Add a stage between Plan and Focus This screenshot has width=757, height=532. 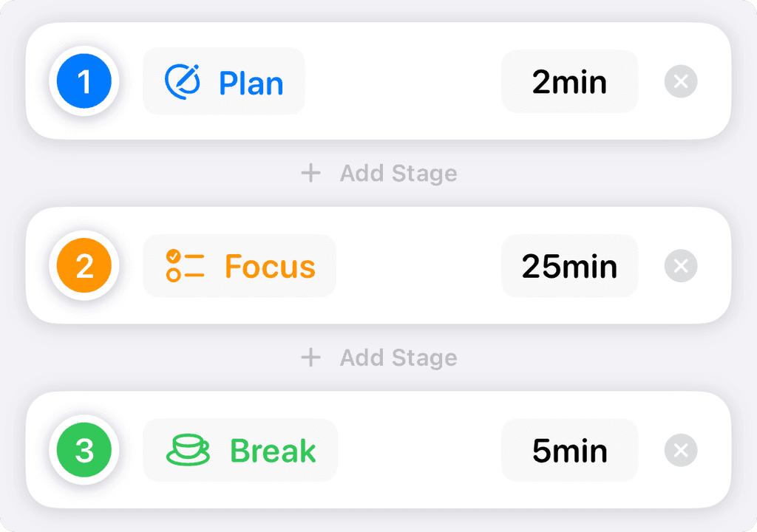click(x=378, y=174)
